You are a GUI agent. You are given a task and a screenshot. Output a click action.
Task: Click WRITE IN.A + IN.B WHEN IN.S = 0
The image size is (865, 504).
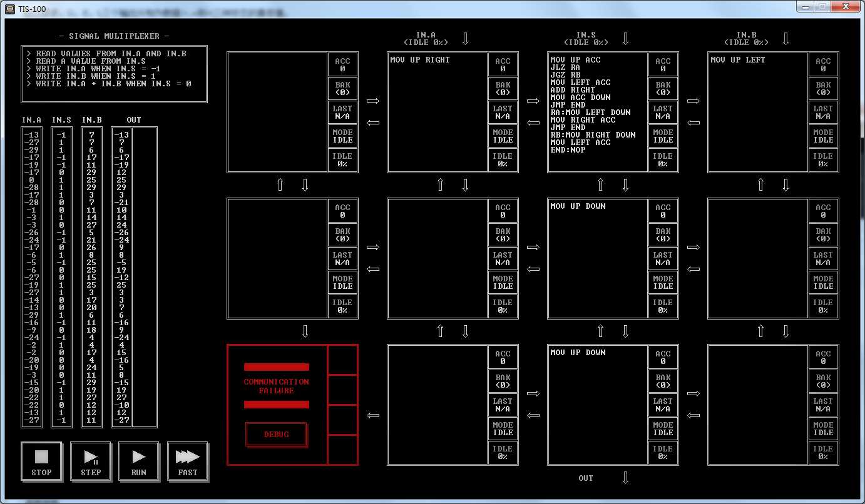point(109,84)
